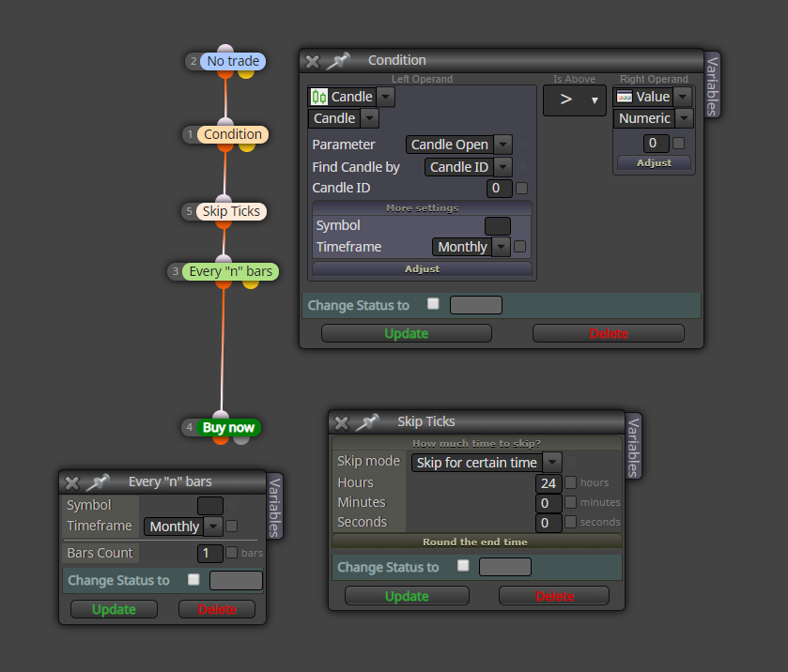Expand the Round the end time section
The height and width of the screenshot is (672, 788).
[475, 542]
